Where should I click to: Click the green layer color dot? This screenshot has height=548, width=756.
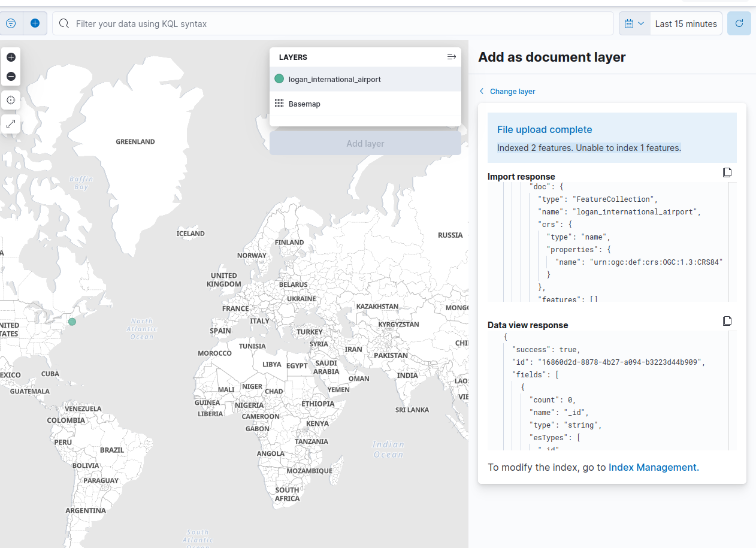(x=279, y=78)
